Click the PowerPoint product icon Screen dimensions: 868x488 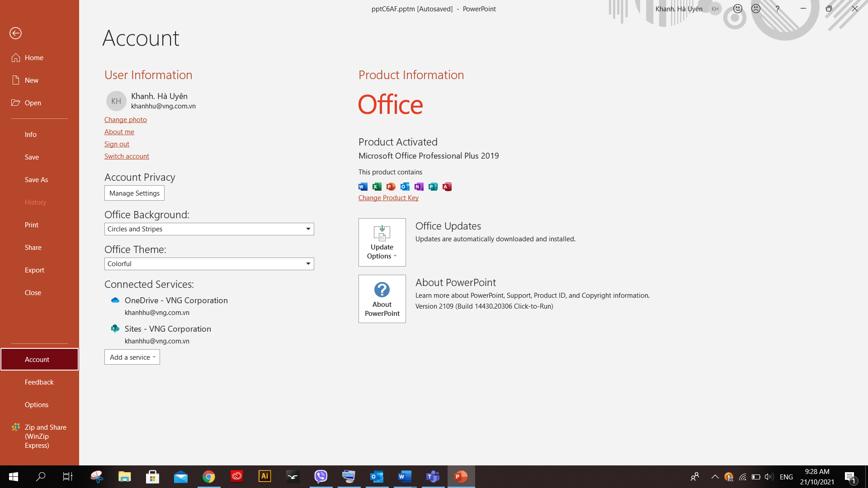point(391,187)
